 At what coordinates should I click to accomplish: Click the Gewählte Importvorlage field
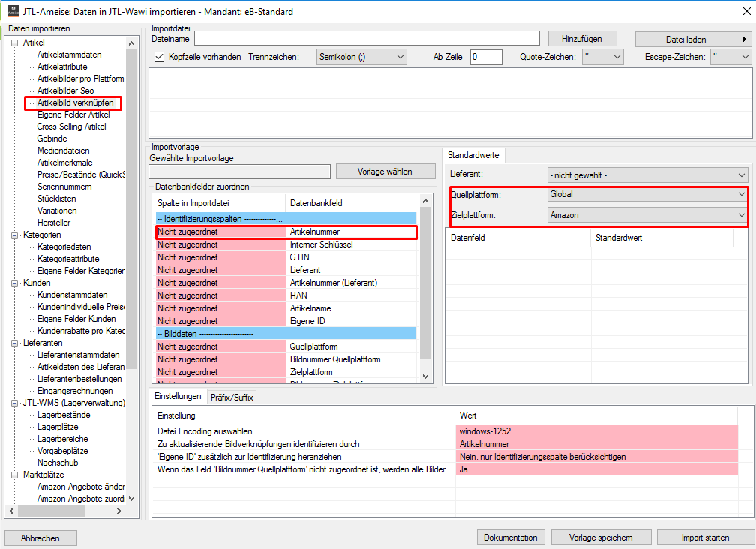click(240, 172)
